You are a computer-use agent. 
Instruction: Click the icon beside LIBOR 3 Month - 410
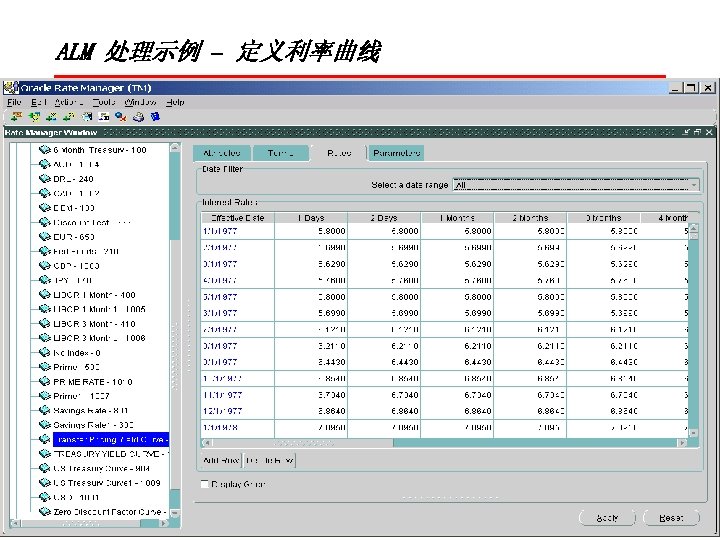click(45, 323)
